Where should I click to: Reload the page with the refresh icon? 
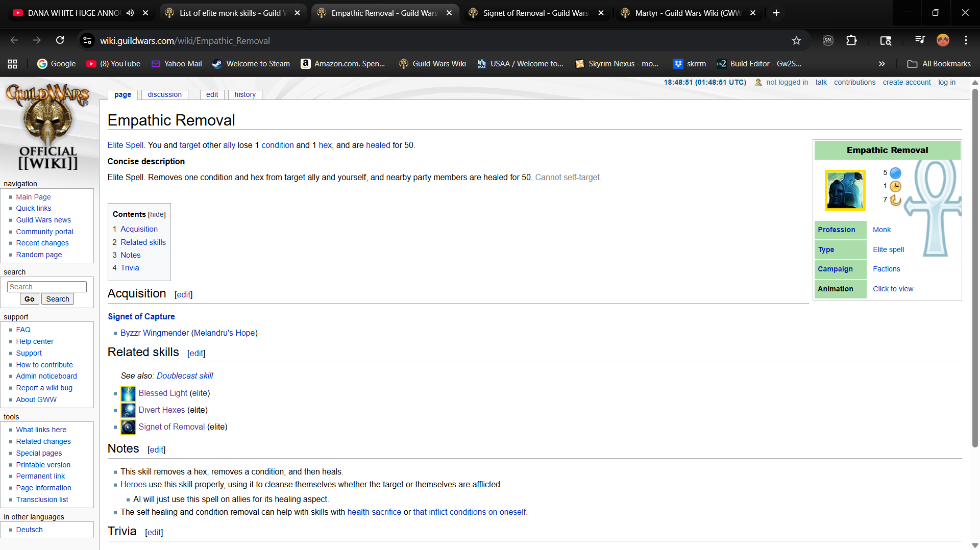60,40
